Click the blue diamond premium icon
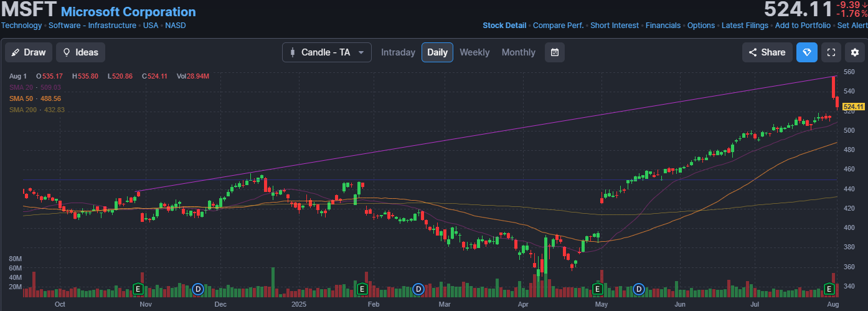 tap(807, 52)
